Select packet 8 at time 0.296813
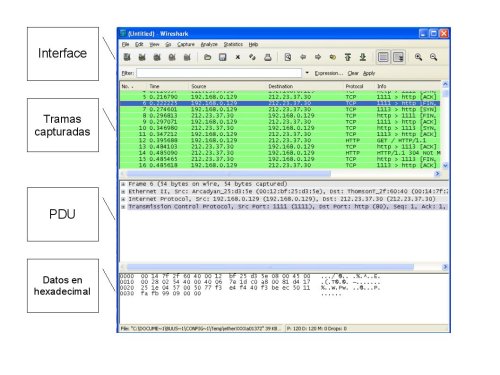 pyautogui.click(x=280, y=116)
